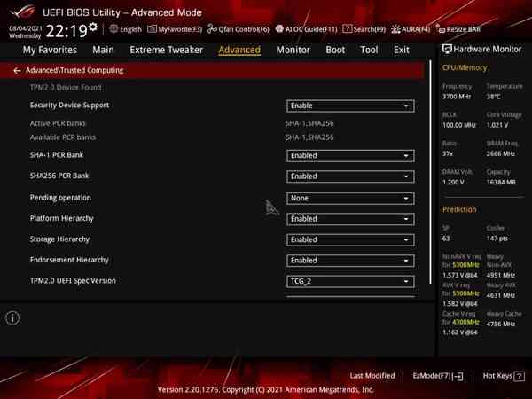
Task: Open Pending operation dropdown
Action: point(350,198)
